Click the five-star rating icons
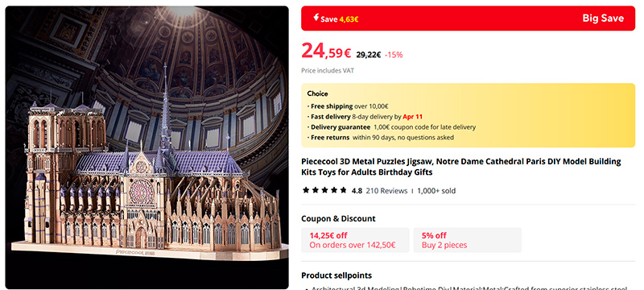644x290 pixels. (324, 190)
